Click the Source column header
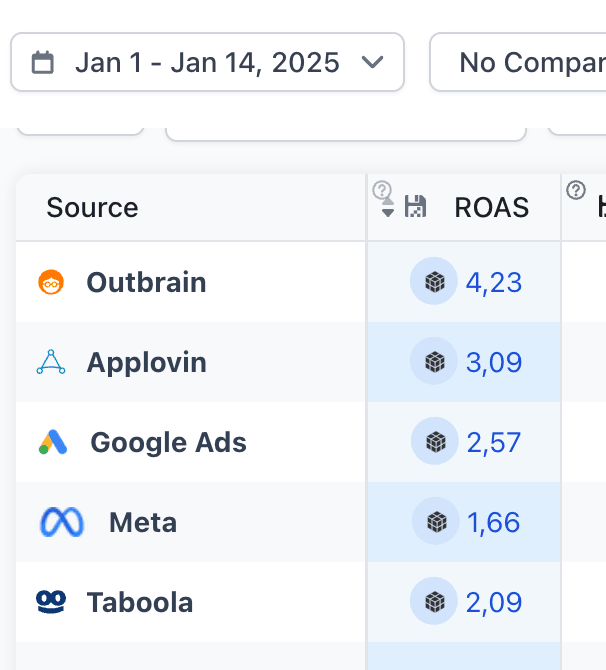 tap(92, 207)
